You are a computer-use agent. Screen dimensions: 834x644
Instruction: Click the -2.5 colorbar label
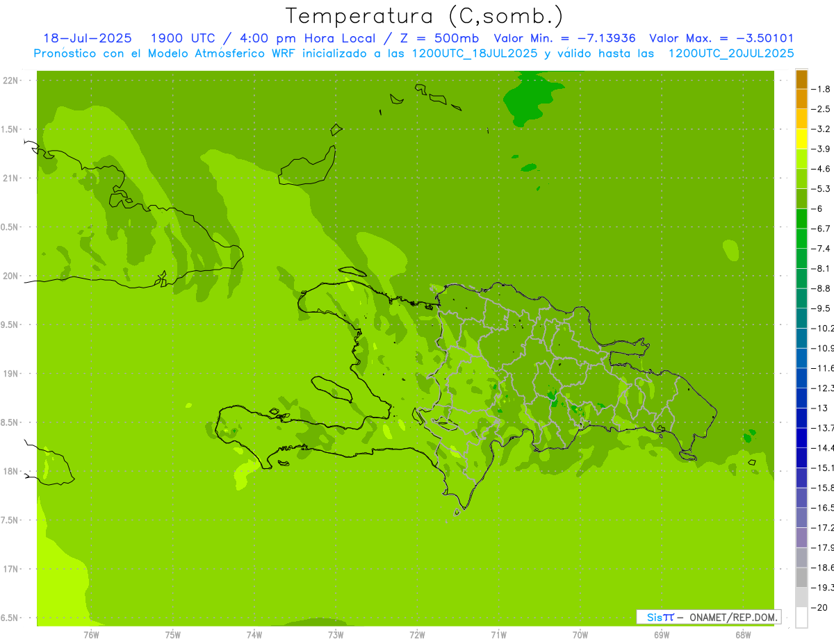pos(821,109)
